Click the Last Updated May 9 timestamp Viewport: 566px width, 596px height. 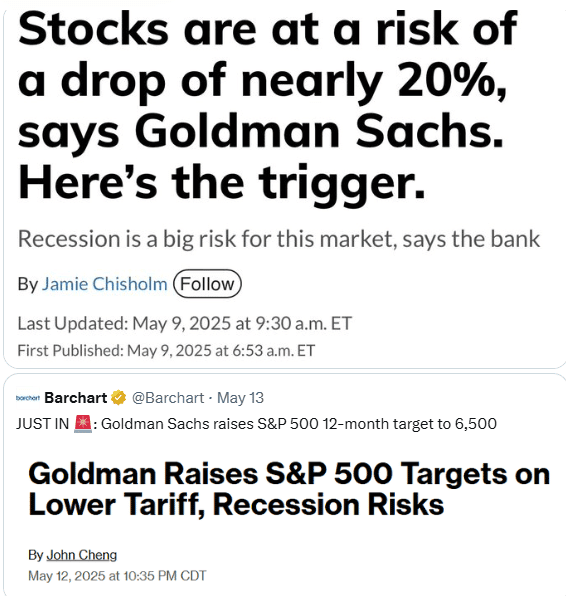click(x=185, y=323)
